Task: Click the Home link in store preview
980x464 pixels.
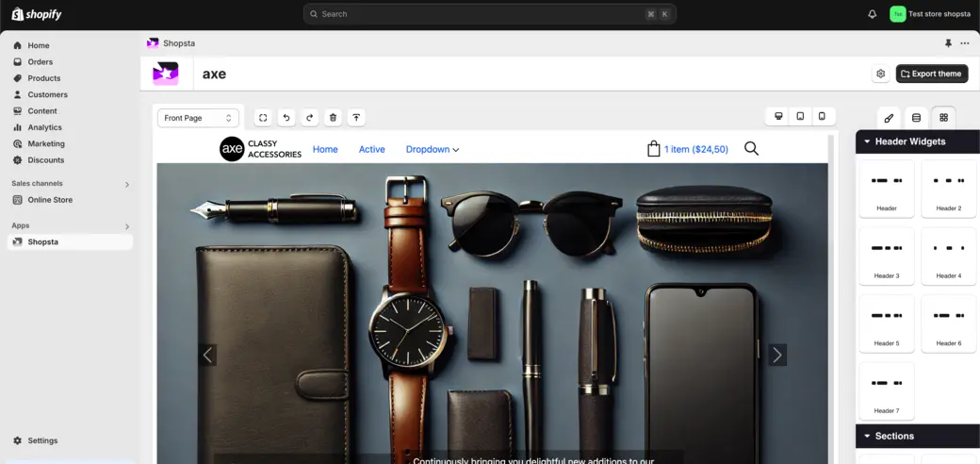Action: [x=325, y=149]
